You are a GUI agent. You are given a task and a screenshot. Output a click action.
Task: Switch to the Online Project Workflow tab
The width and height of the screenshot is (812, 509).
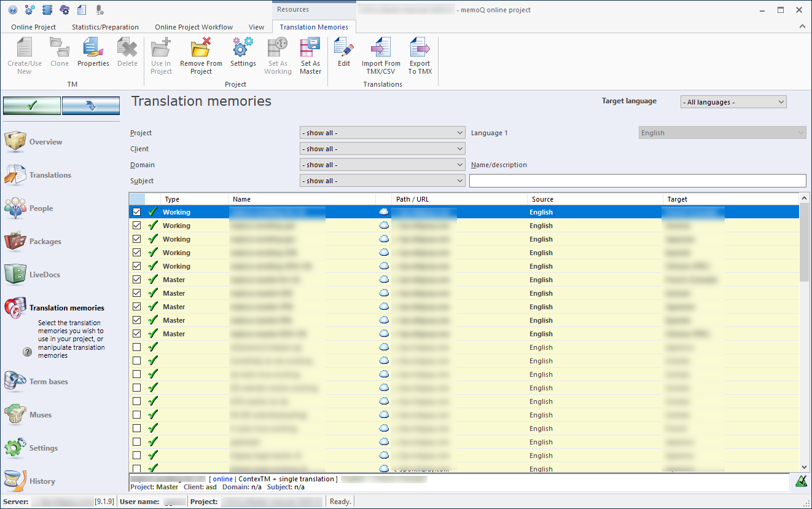[x=193, y=27]
